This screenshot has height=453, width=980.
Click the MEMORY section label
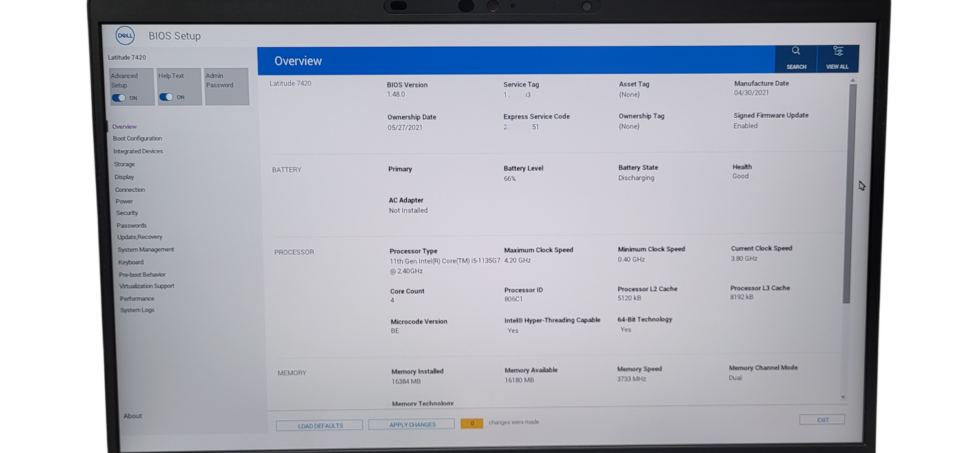click(292, 373)
